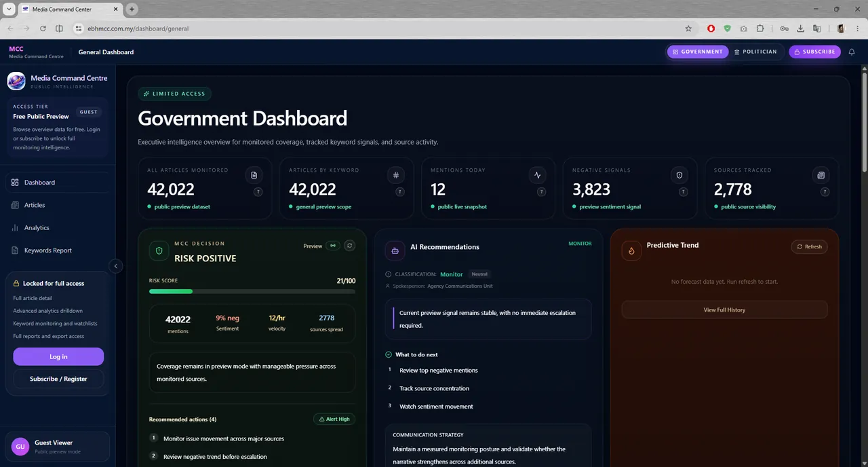Screen dimensions: 868x467
Task: Refresh the MCC Decision card
Action: click(x=349, y=246)
